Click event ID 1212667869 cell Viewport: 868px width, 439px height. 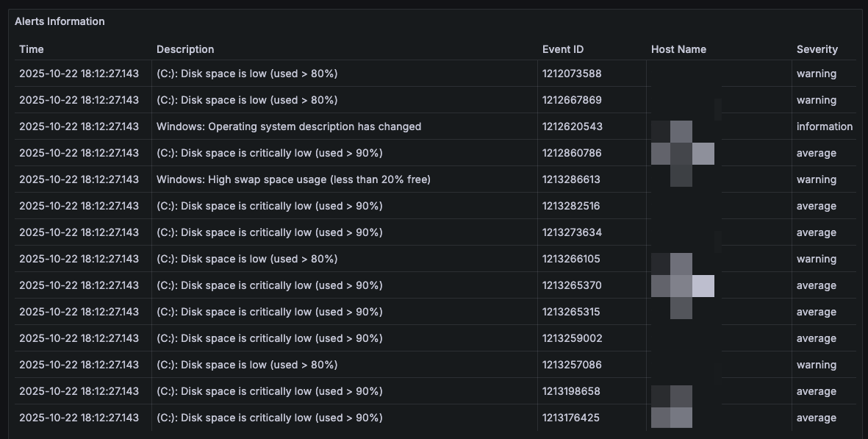pyautogui.click(x=572, y=100)
